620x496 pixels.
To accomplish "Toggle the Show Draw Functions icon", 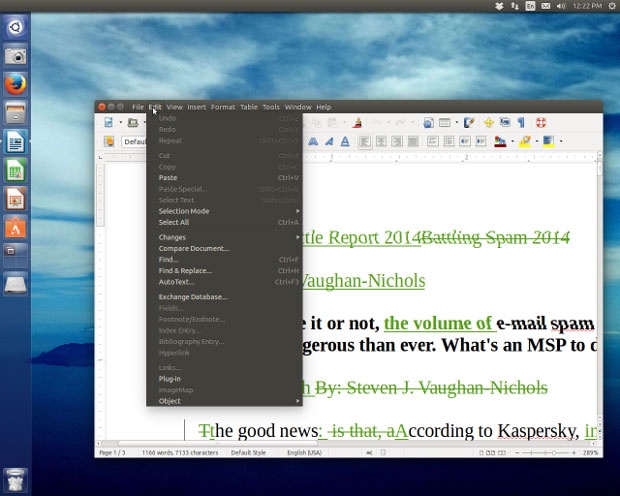I will [469, 123].
